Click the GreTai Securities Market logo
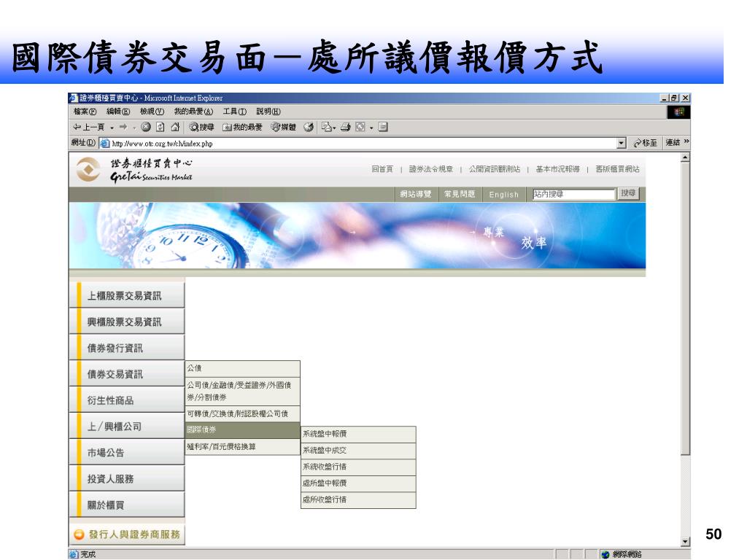747x560 pixels. (134, 170)
